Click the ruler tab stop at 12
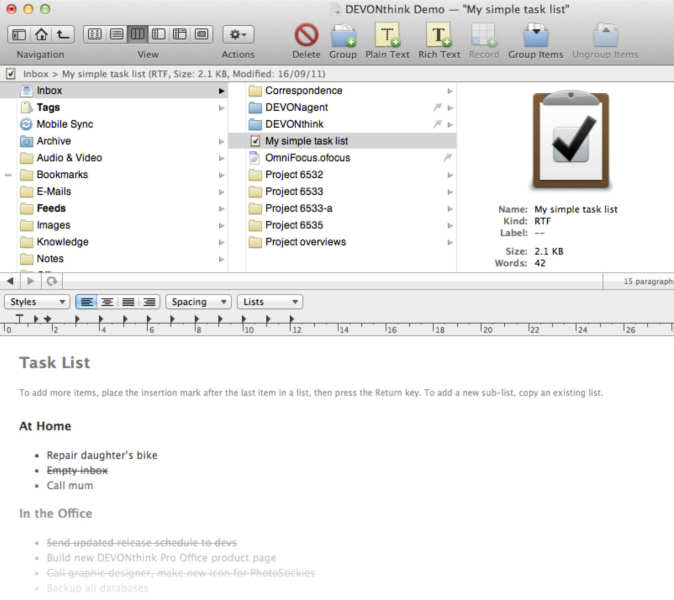Viewport: 674px width, 600px height. click(291, 319)
